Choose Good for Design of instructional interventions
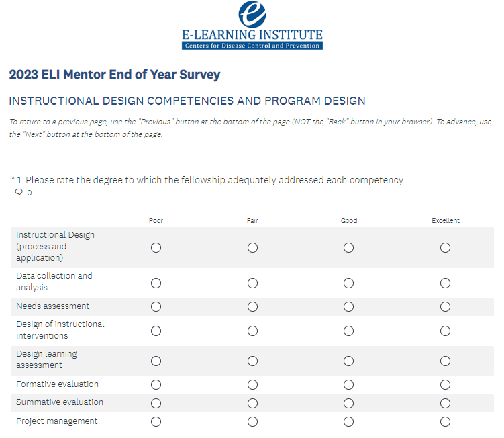 [348, 331]
